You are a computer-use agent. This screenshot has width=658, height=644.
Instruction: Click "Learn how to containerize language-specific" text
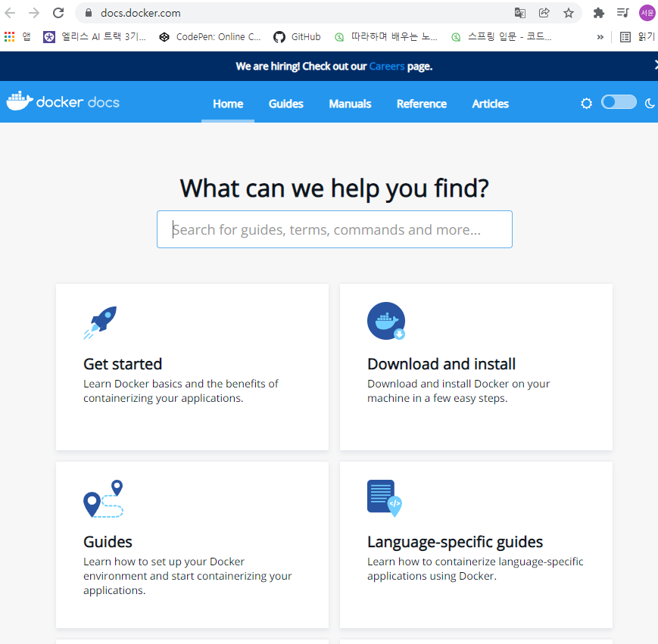click(x=475, y=562)
